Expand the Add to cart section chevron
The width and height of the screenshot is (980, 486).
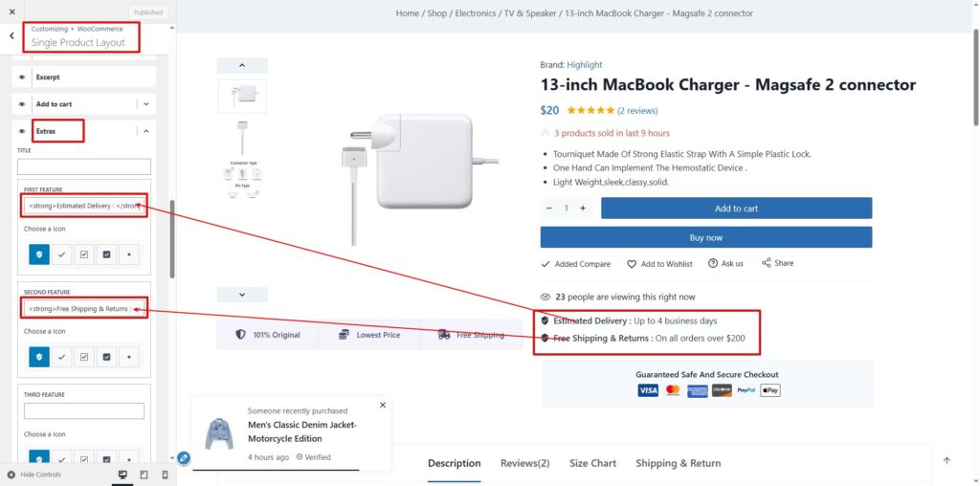(146, 104)
